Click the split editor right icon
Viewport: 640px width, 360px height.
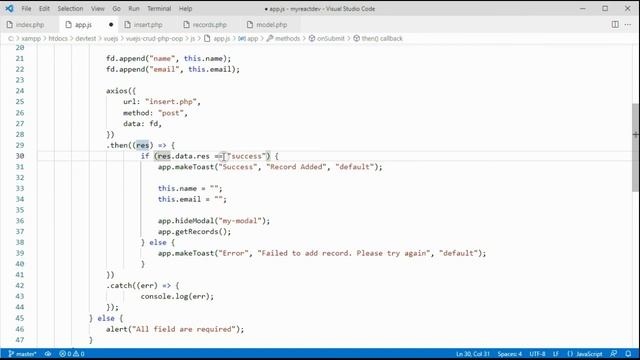click(x=615, y=24)
